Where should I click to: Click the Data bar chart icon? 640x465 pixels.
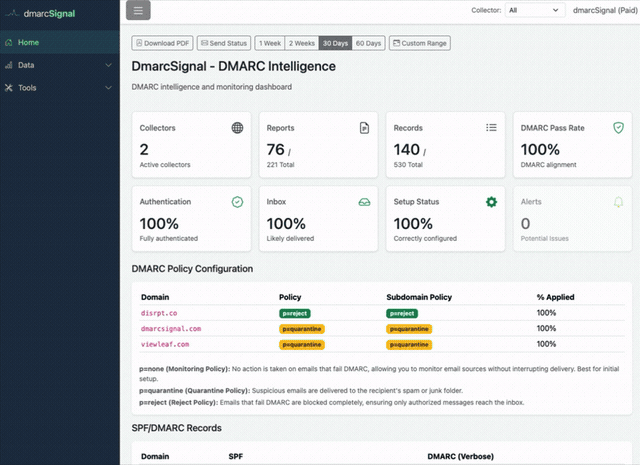pyautogui.click(x=9, y=65)
